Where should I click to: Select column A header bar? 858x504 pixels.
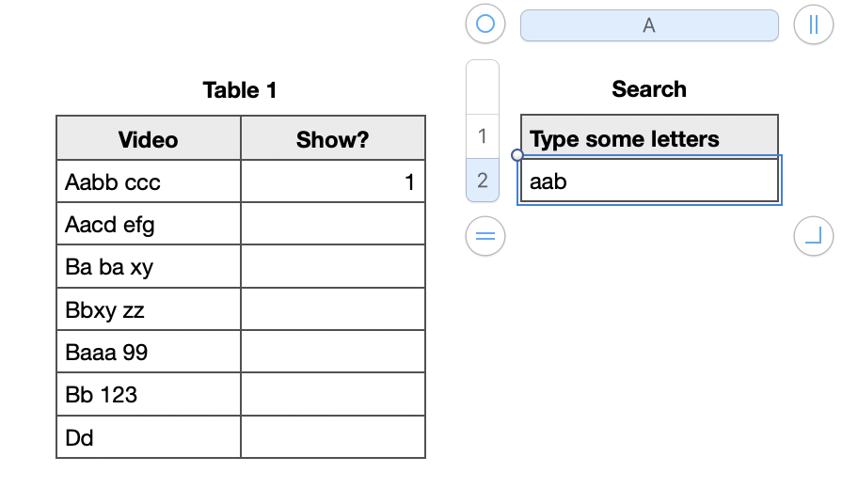click(649, 25)
